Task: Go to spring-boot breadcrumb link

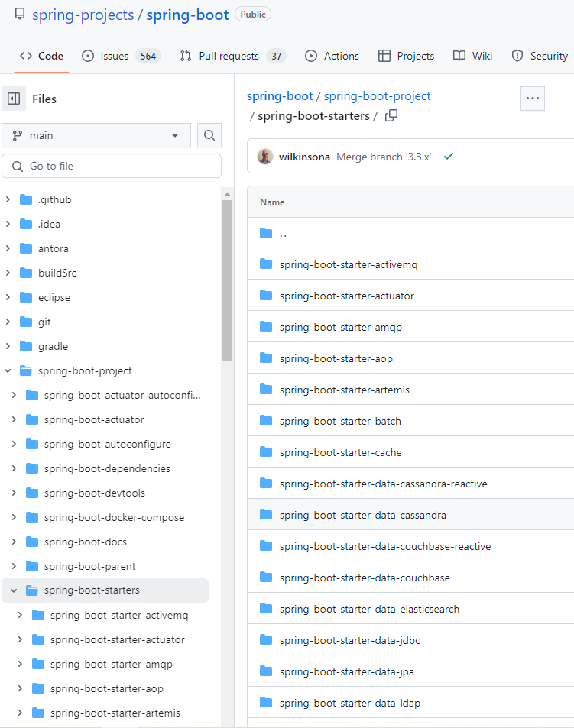Action: pos(280,96)
